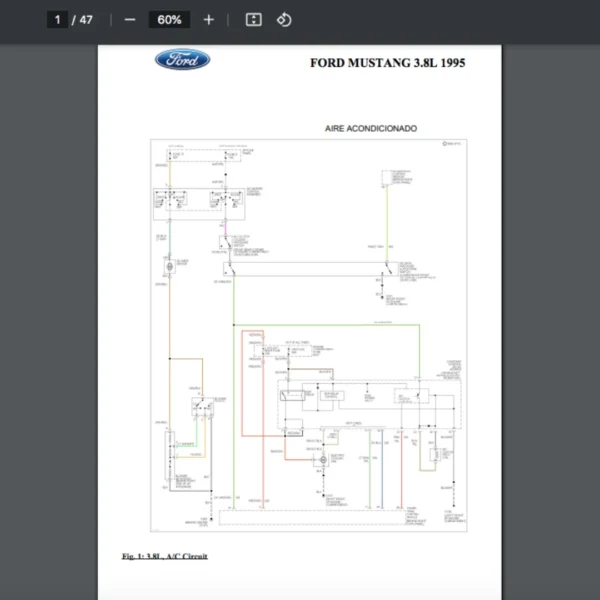
Task: Click the FORD MUSTANG 3.8L 1995 title
Action: click(387, 63)
